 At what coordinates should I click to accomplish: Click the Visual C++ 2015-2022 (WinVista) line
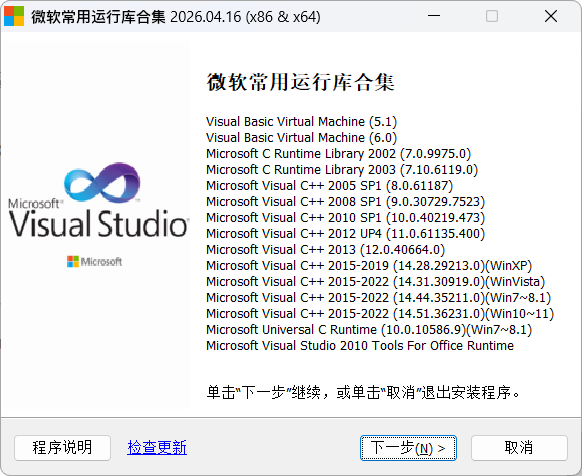click(x=376, y=281)
